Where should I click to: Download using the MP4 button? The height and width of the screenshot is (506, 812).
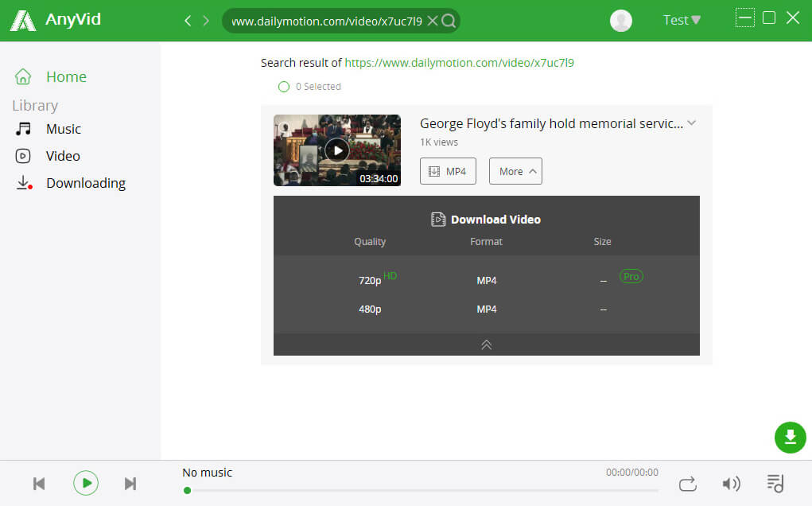pyautogui.click(x=448, y=171)
